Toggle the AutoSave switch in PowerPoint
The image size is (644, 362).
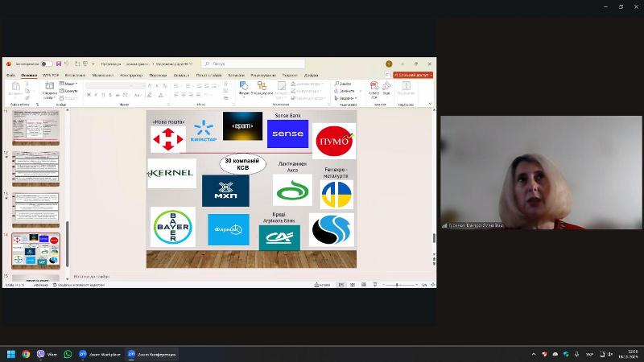47,64
